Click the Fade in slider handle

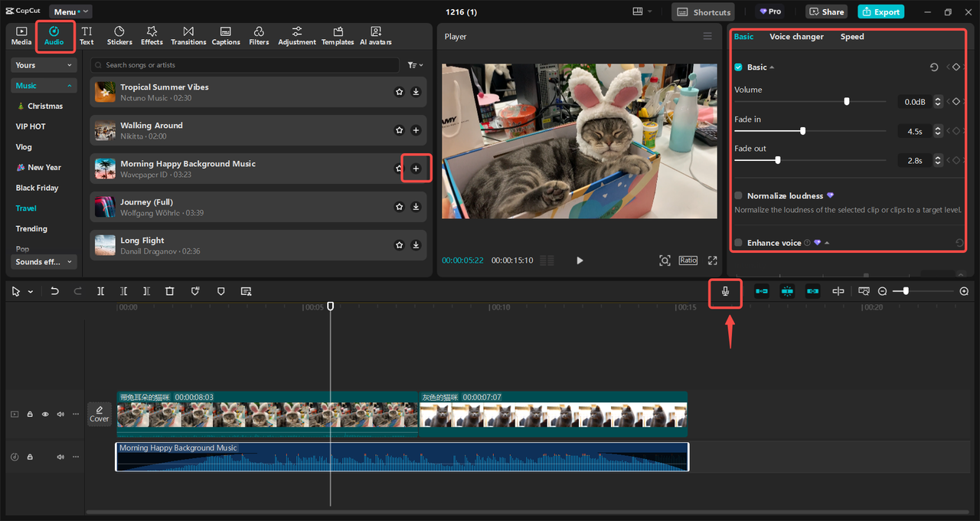point(802,131)
